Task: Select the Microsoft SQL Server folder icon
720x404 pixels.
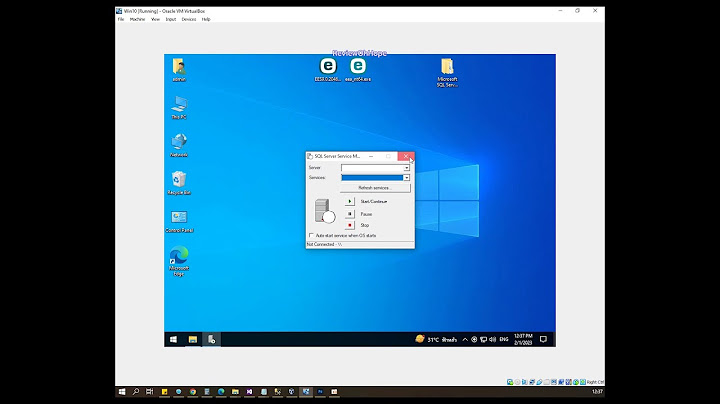Action: (447, 73)
